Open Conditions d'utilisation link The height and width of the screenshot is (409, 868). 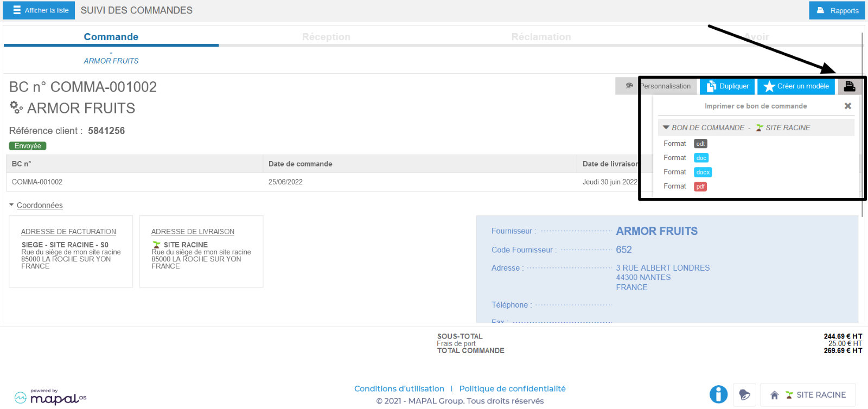pyautogui.click(x=399, y=388)
